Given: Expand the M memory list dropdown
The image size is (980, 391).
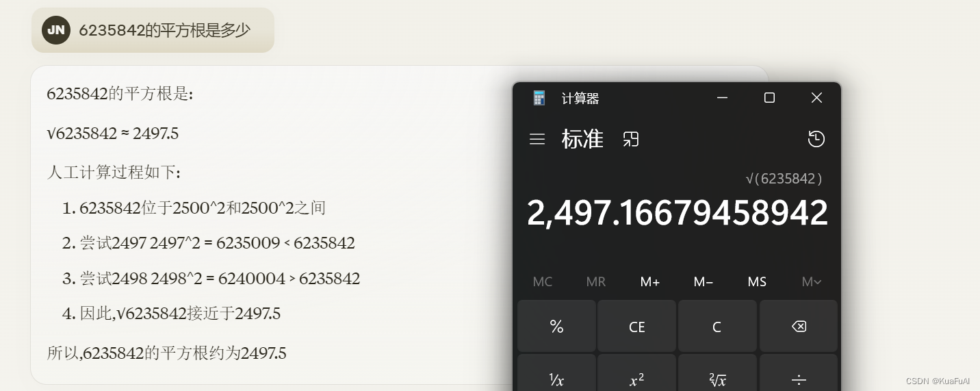Looking at the screenshot, I should 812,281.
